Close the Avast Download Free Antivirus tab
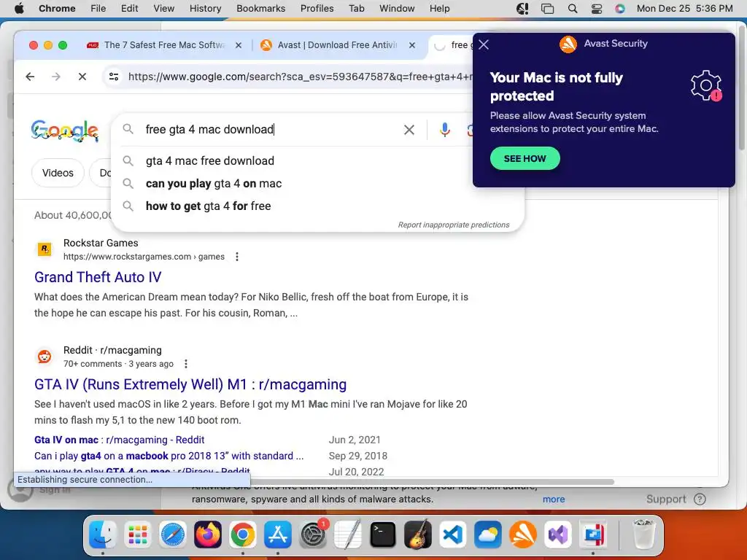 pos(412,45)
